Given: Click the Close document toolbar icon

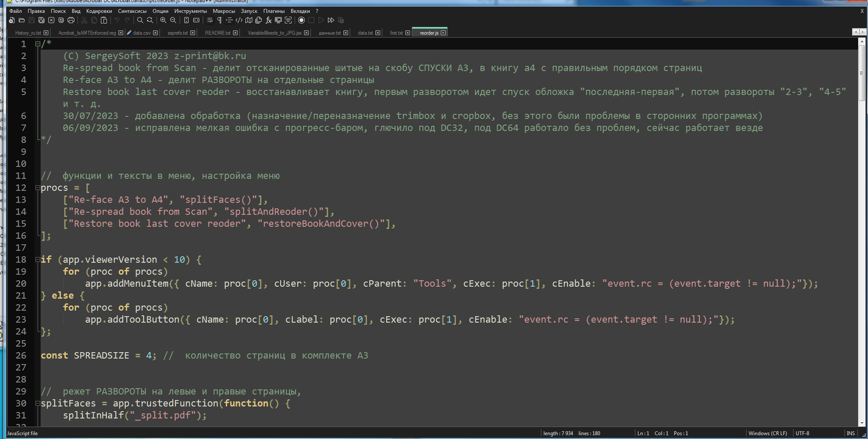Looking at the screenshot, I should coord(51,20).
